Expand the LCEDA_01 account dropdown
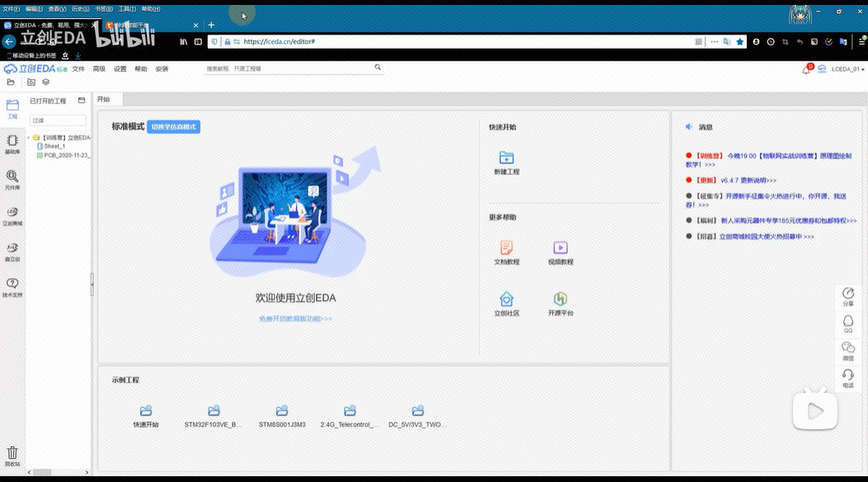The height and width of the screenshot is (482, 868). 847,69
